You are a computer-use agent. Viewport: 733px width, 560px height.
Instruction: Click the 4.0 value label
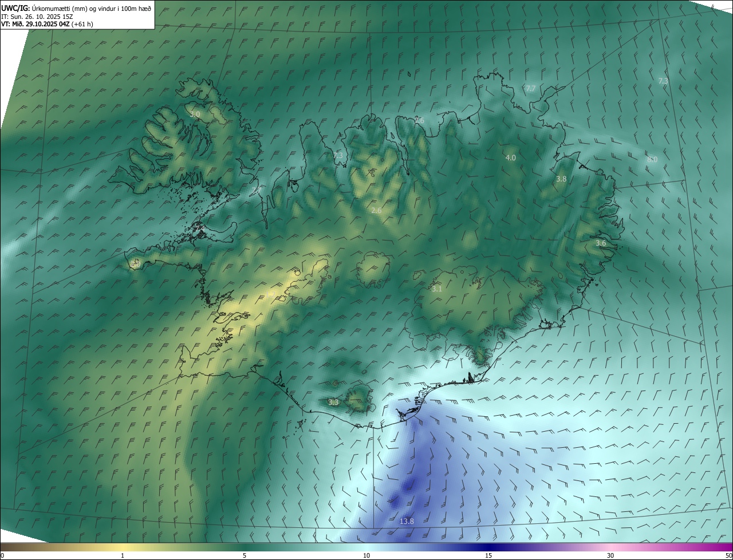510,157
